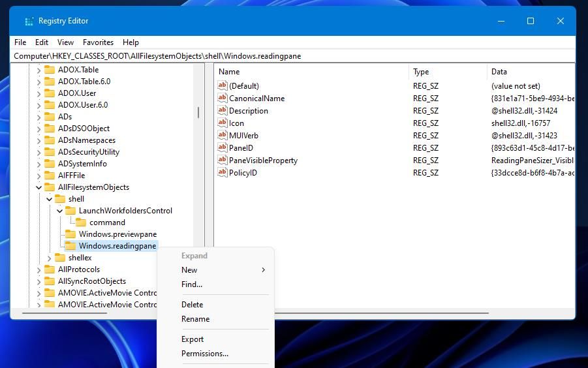Click the shell folder icon
Viewport: 588px width, 368px height.
pyautogui.click(x=60, y=198)
